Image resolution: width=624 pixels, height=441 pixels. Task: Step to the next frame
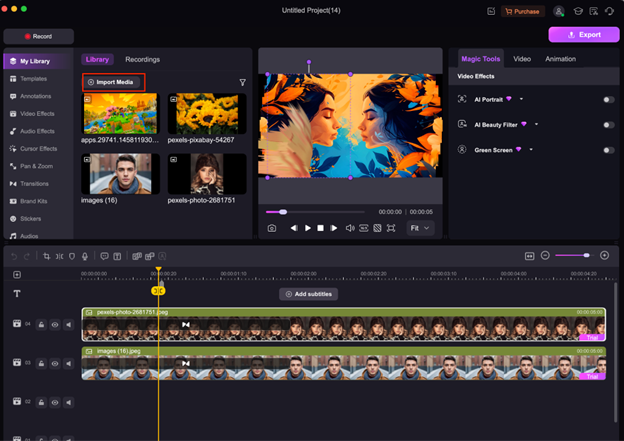(x=334, y=228)
